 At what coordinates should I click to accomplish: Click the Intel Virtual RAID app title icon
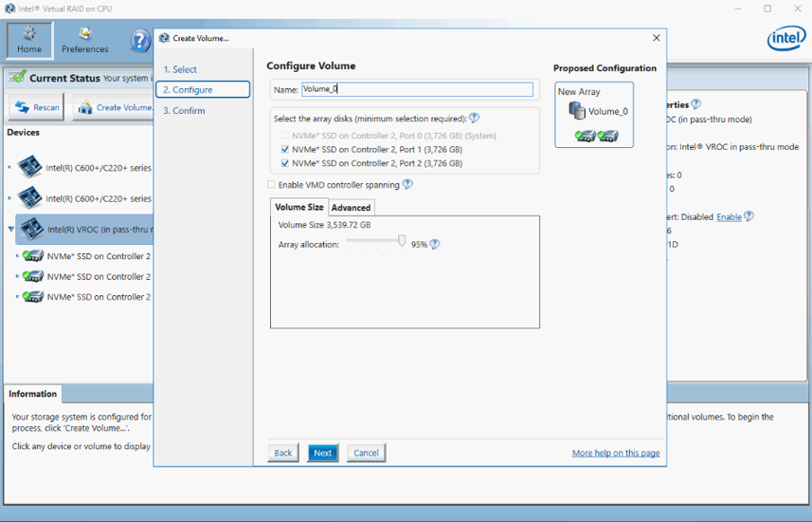pyautogui.click(x=9, y=8)
